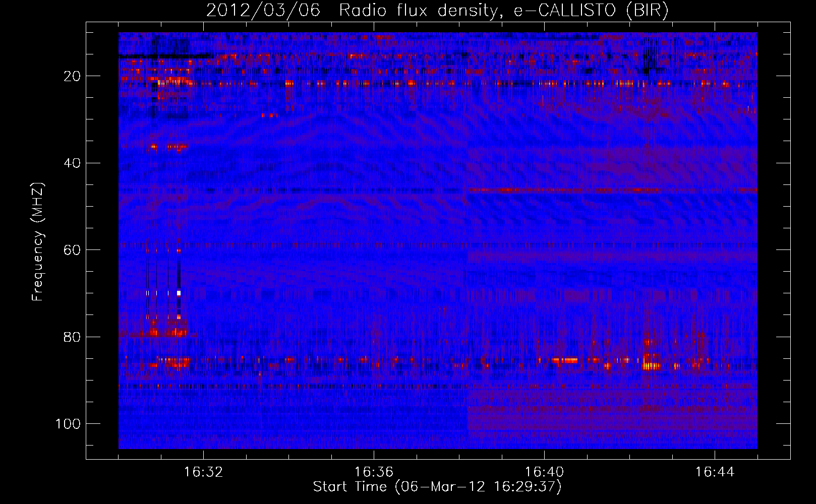
Task: Click the 16:40 time tick label
Action: [544, 472]
